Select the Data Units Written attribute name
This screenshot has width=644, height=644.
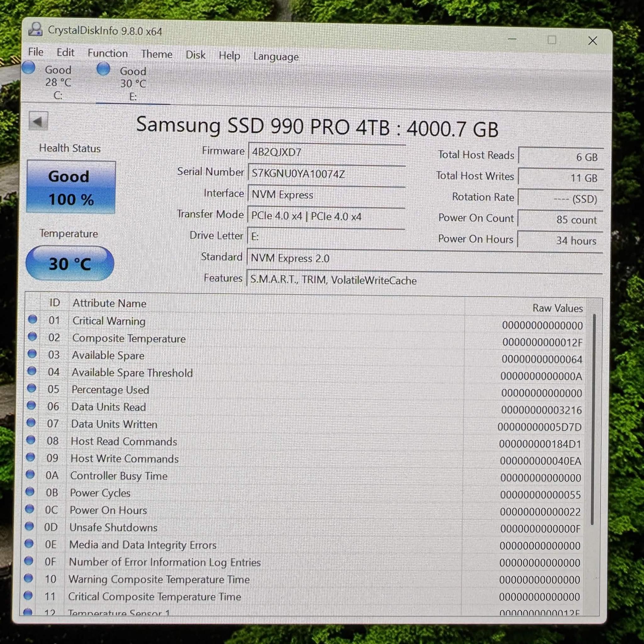[114, 424]
